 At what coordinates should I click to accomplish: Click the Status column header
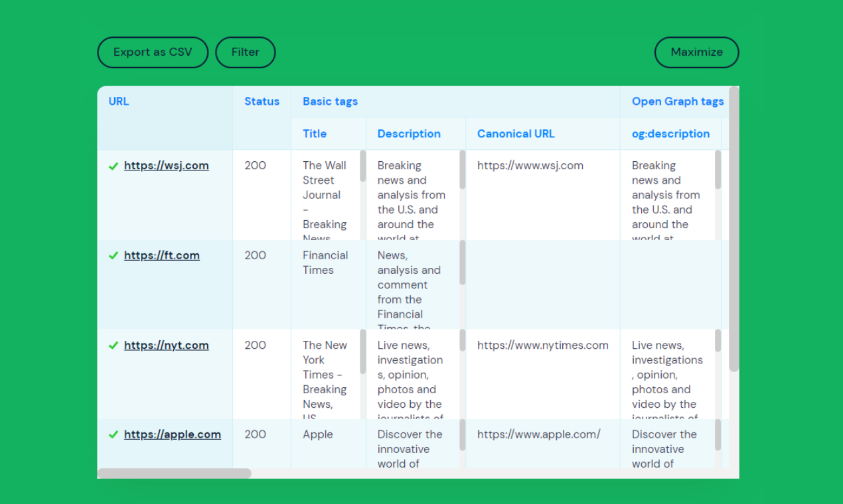pos(262,118)
